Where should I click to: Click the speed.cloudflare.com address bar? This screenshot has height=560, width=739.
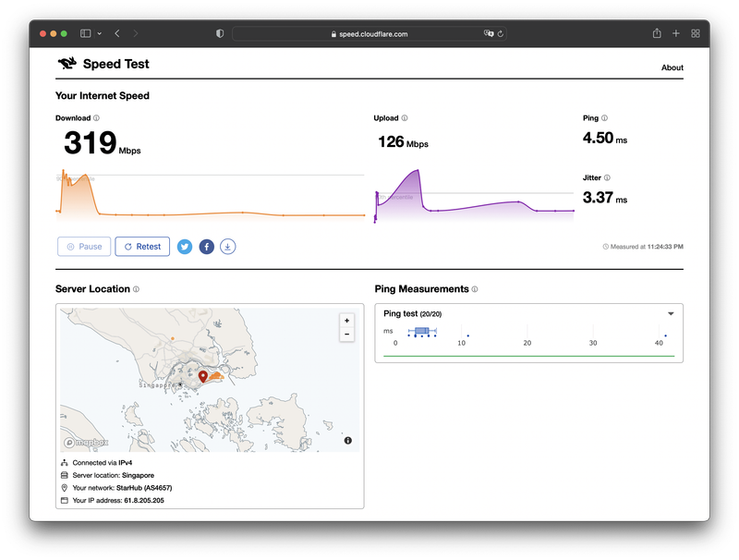click(369, 33)
